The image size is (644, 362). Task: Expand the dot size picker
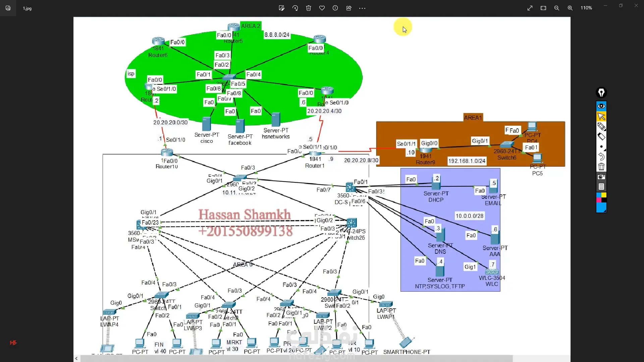[x=602, y=147]
